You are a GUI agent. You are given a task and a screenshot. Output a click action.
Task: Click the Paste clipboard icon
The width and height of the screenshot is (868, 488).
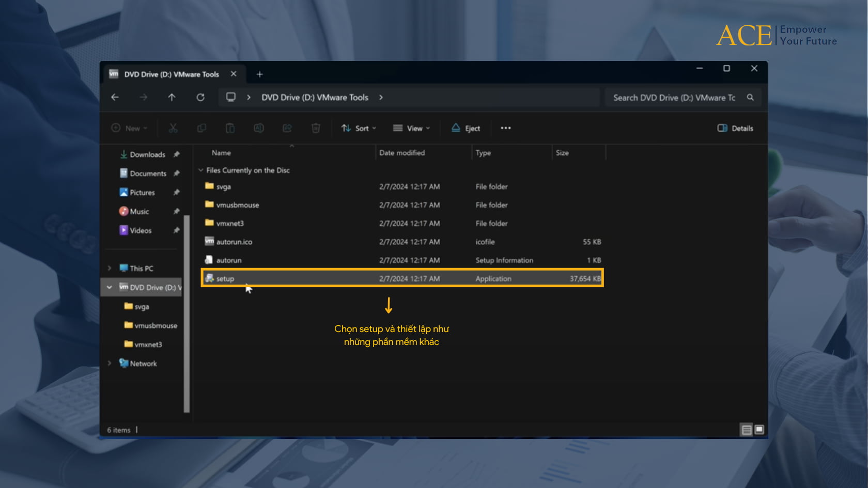pyautogui.click(x=230, y=128)
